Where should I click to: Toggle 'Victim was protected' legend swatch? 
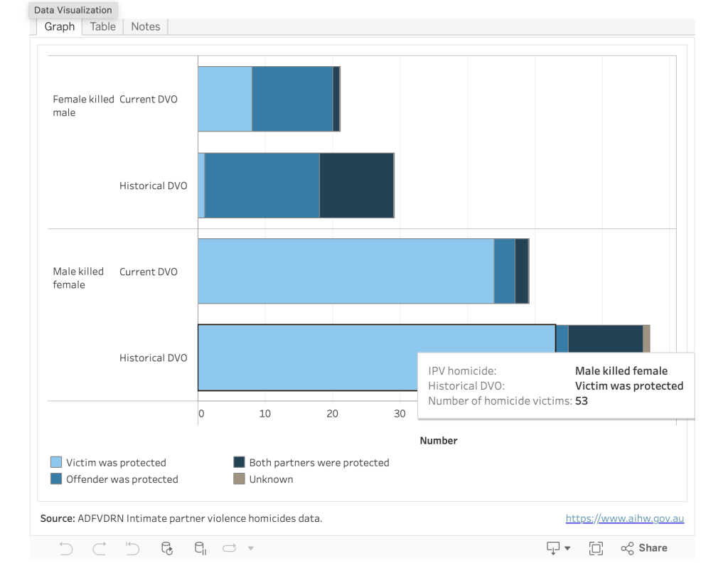click(56, 463)
